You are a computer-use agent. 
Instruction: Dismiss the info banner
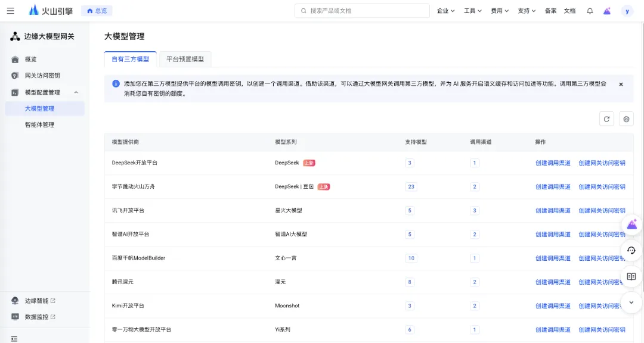tap(621, 85)
